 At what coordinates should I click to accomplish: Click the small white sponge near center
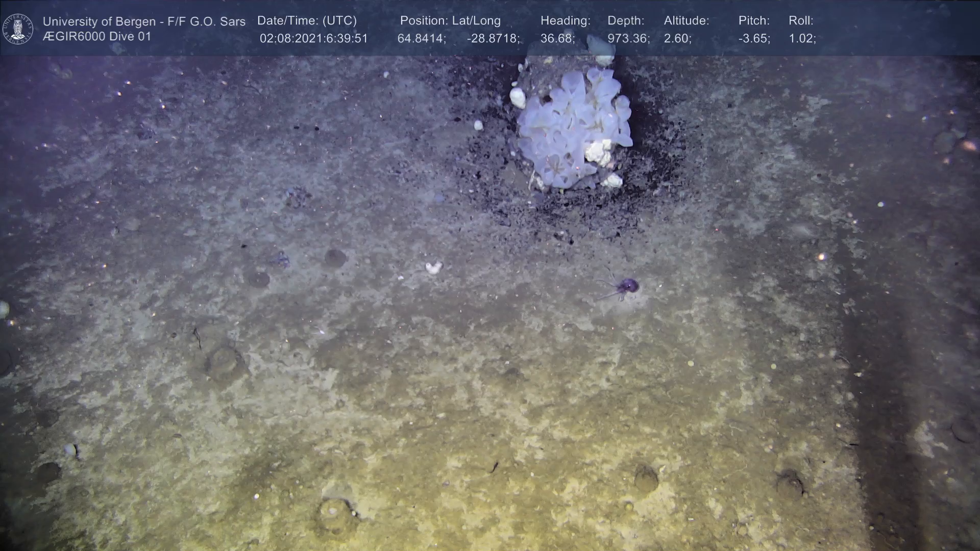click(433, 267)
